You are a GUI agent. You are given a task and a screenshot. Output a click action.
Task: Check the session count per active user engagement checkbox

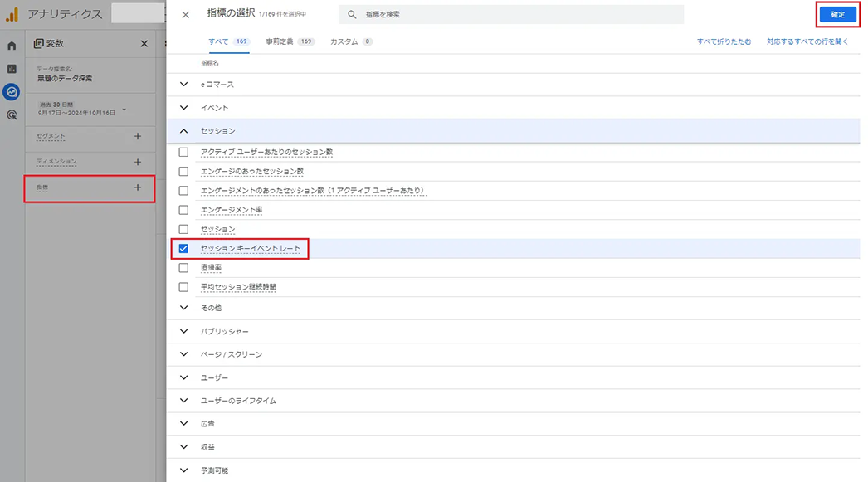[x=183, y=191]
